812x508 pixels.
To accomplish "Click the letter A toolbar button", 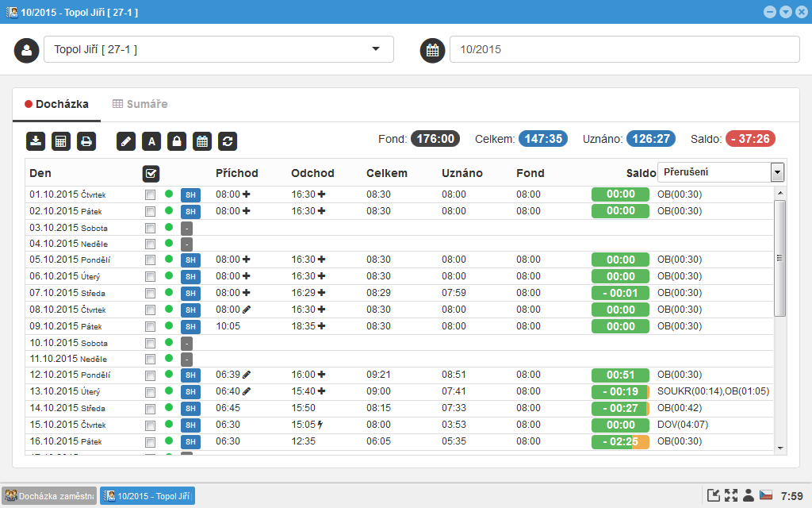I will 151,141.
